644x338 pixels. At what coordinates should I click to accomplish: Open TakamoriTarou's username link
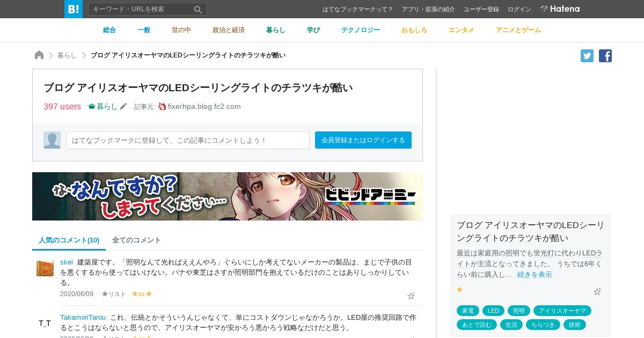[83, 317]
